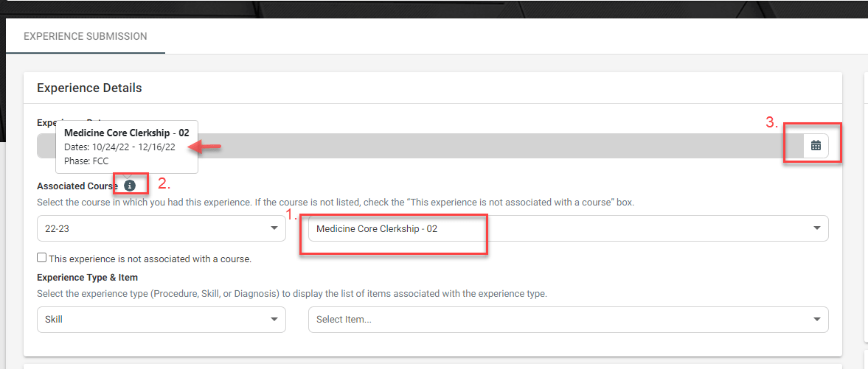Click the gray Experience Date input field

click(x=420, y=146)
